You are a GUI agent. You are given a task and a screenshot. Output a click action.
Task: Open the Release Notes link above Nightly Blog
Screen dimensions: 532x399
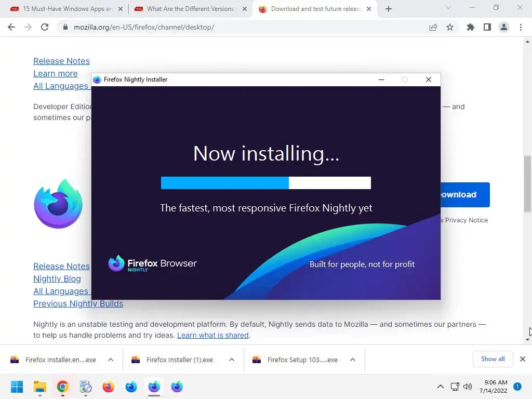61,267
